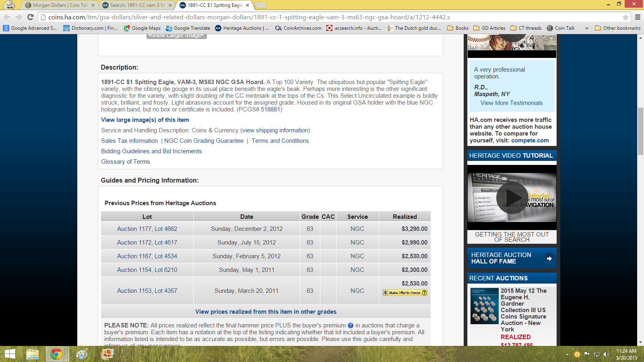Open the Chrome menu hamburger icon

pyautogui.click(x=638, y=17)
